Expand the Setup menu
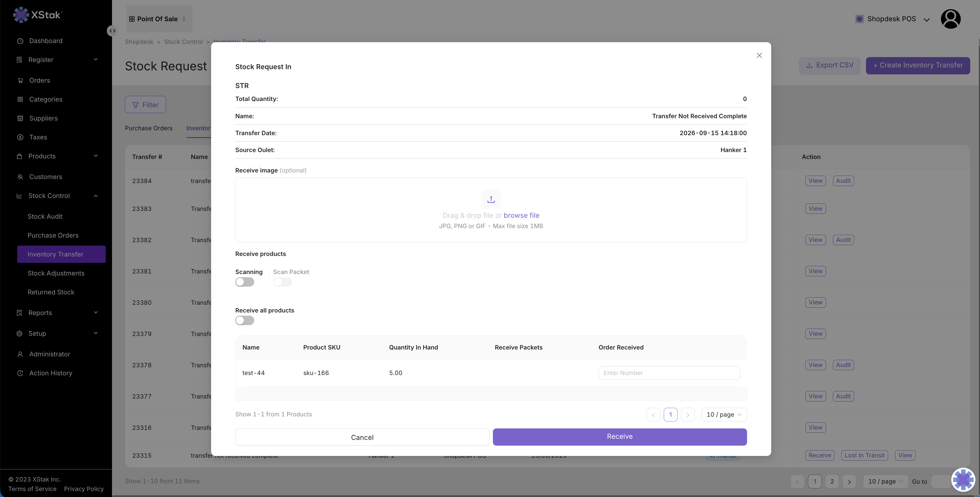This screenshot has height=497, width=980. [57, 333]
